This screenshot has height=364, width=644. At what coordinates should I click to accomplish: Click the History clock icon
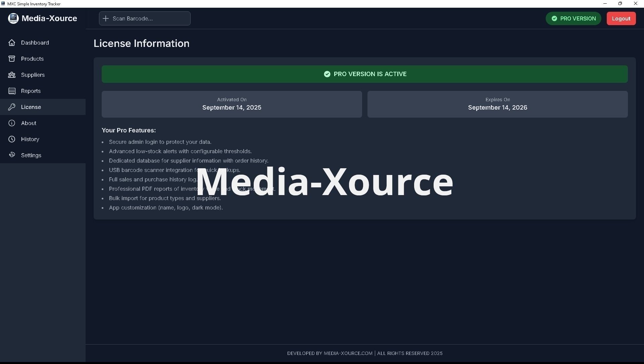(x=12, y=139)
